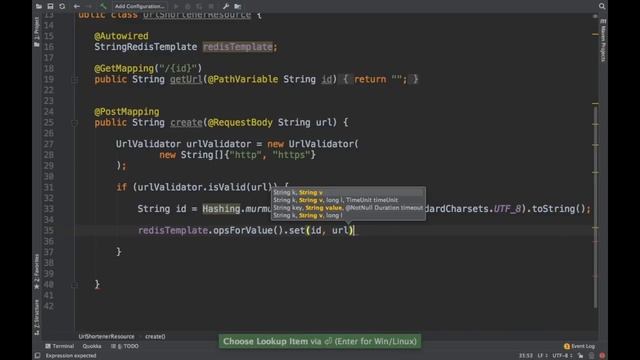Viewport: 640px width, 360px height.
Task: Click UrlShortenerResource breadcrumb
Action: [x=106, y=337]
